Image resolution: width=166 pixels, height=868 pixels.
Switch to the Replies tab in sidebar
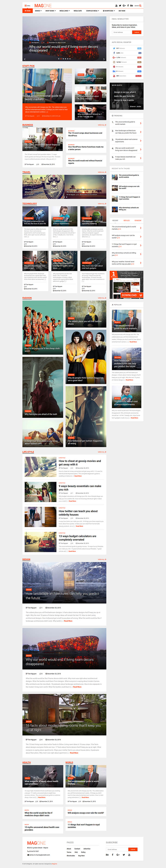point(127,220)
